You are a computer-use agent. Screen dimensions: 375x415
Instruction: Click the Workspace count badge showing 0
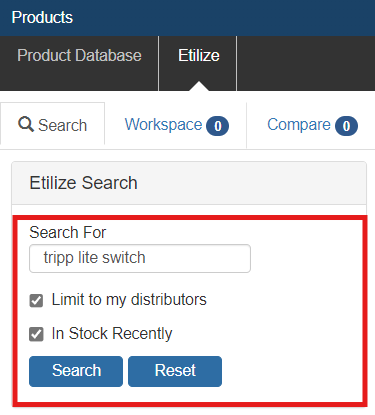tap(217, 126)
